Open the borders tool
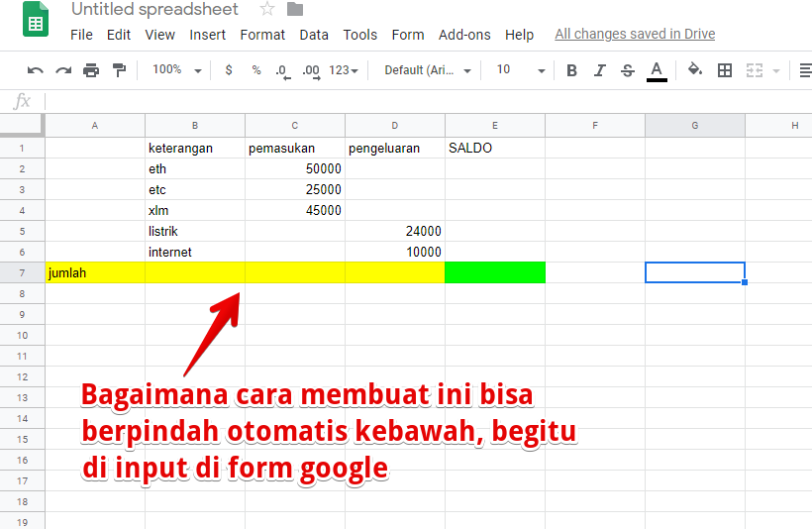The height and width of the screenshot is (529, 812). tap(725, 70)
